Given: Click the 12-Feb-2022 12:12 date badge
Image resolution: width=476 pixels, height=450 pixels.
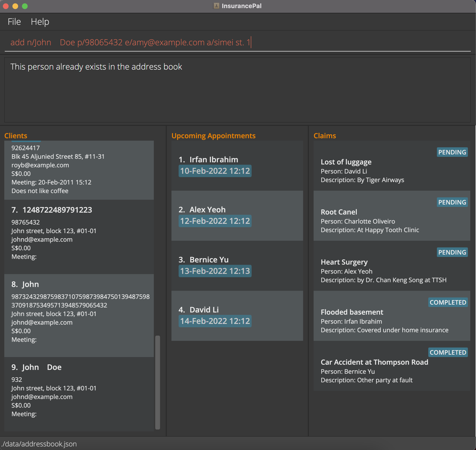Looking at the screenshot, I should point(215,221).
